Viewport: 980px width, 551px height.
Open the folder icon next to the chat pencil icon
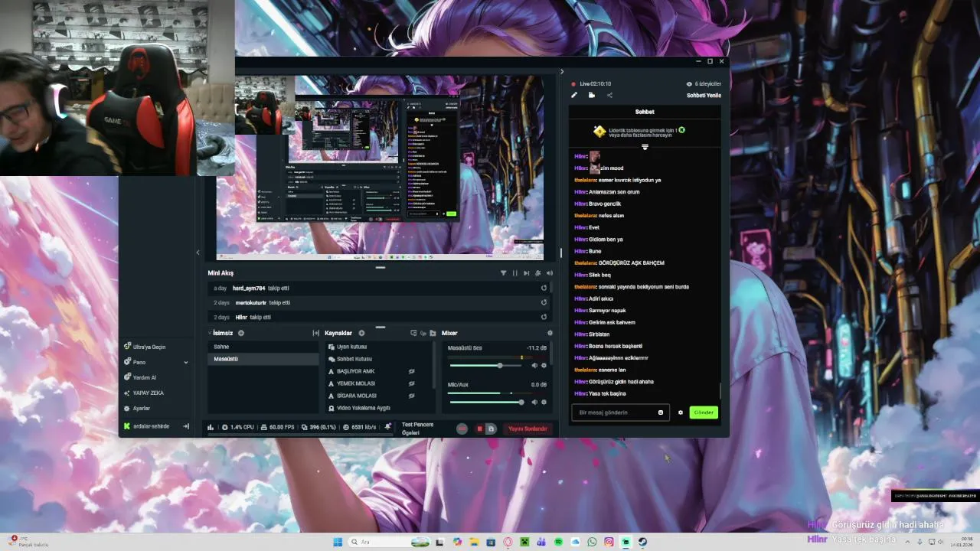click(x=592, y=95)
